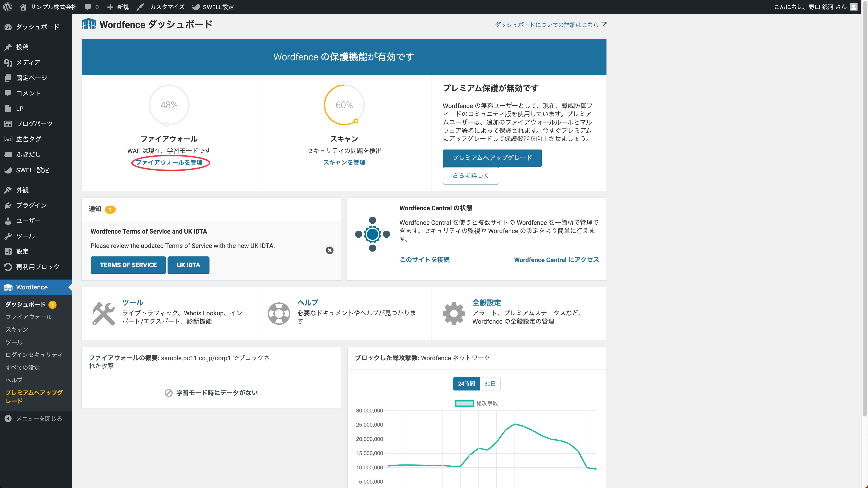Toggle the 総攻撃数 legend swatch
Viewport: 868px width, 488px height.
(464, 403)
